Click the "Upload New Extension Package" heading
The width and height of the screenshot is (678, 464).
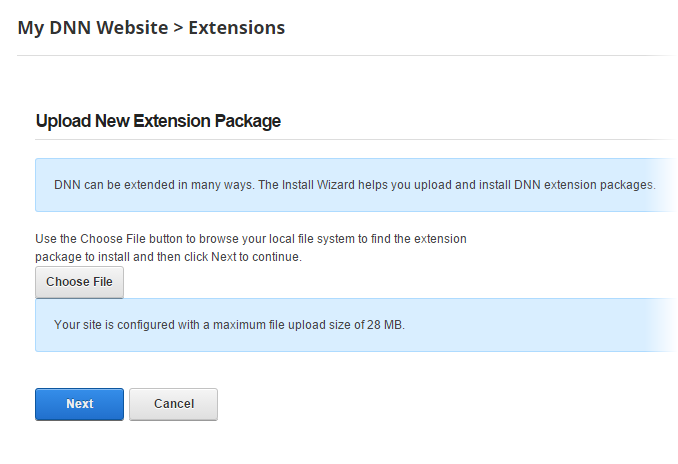tap(158, 121)
